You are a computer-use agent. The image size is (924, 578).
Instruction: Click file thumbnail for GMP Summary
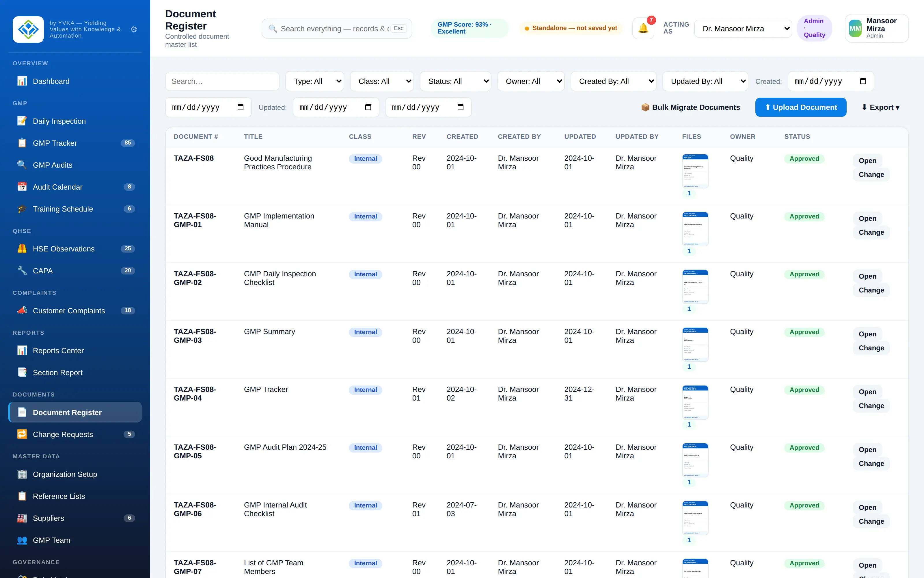[695, 344]
